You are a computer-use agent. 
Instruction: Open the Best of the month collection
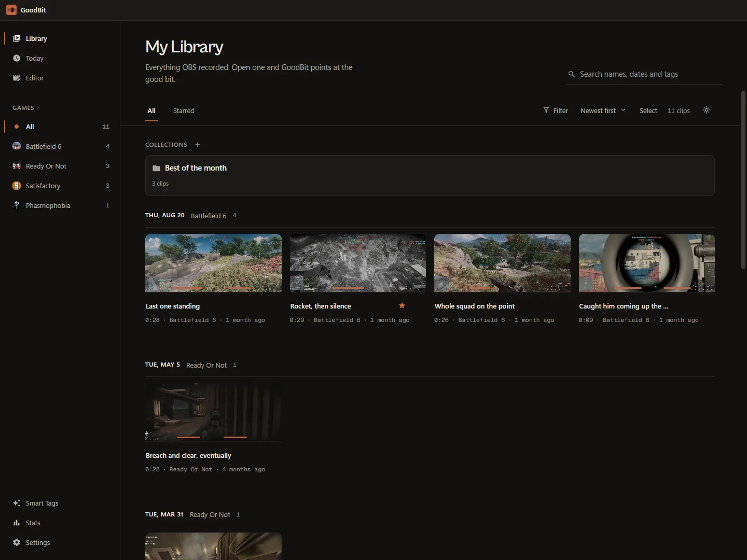(x=430, y=175)
